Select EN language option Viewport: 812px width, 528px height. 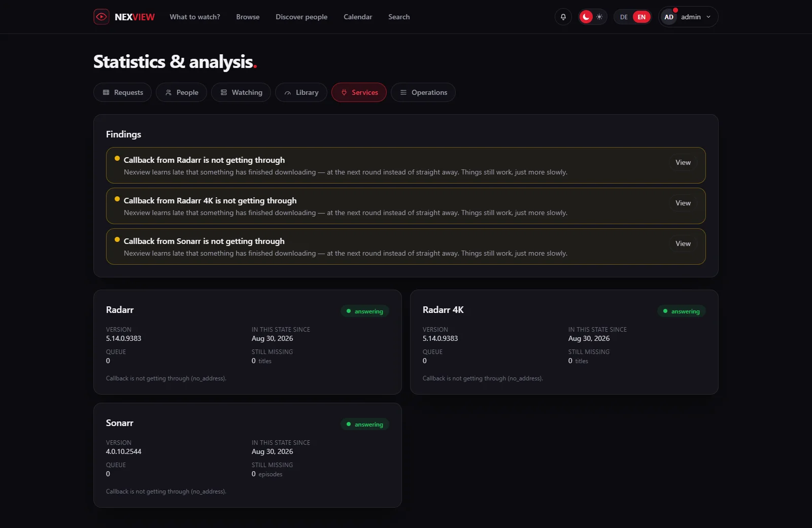pyautogui.click(x=641, y=17)
